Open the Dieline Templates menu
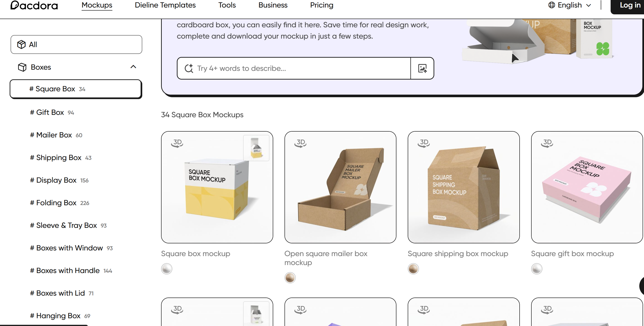This screenshot has width=644, height=326. 165,5
